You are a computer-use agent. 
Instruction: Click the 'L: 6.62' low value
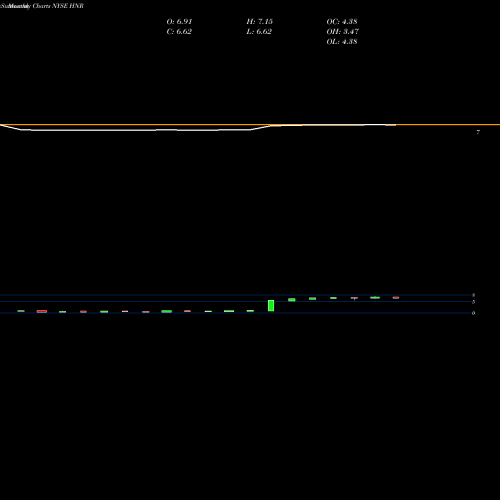(x=259, y=31)
